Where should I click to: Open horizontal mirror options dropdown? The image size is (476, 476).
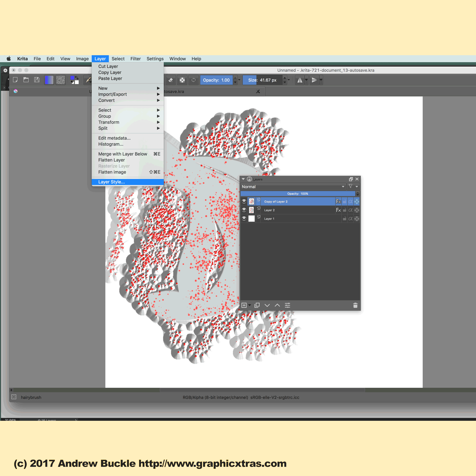[306, 80]
